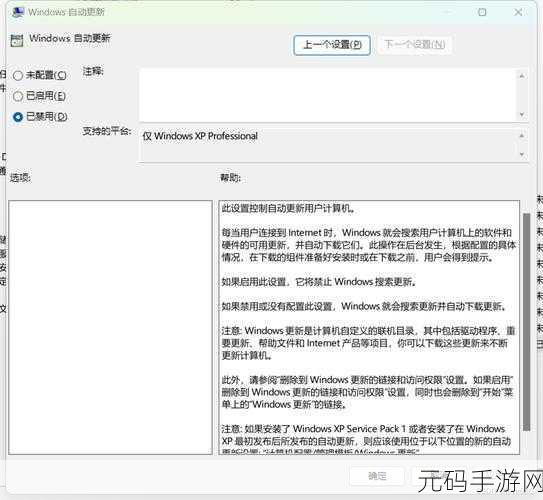
Task: Click the help line 此设置控制自动更新用户计算机
Action: click(287, 208)
